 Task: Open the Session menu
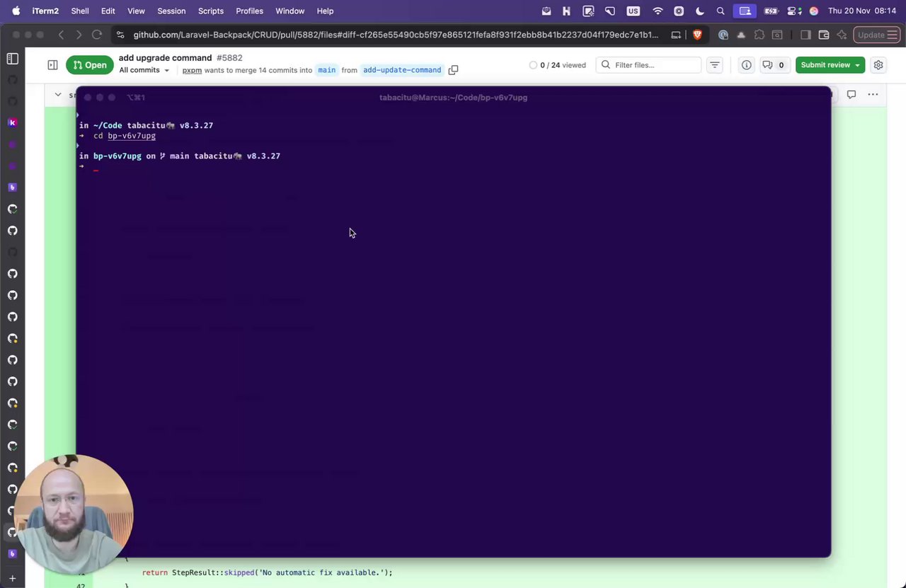tap(171, 11)
